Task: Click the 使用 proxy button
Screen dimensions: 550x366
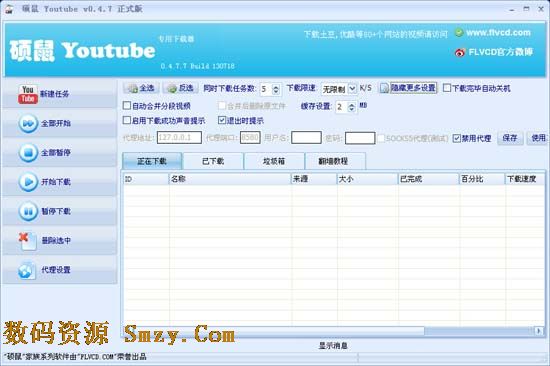Action: [538, 138]
